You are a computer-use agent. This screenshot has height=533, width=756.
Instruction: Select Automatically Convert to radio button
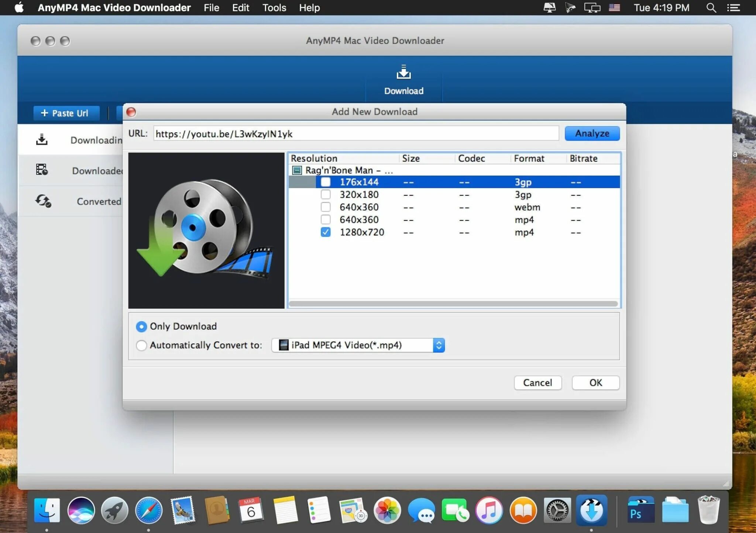141,345
